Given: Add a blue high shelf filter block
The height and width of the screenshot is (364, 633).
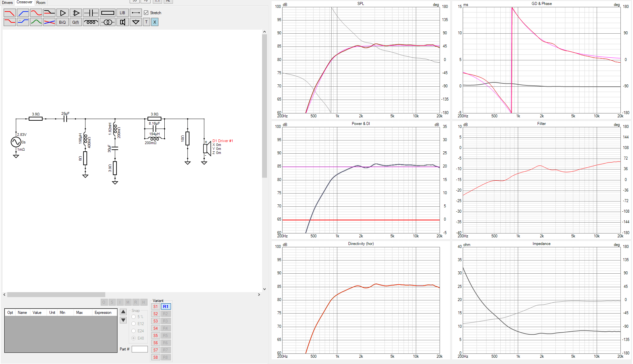Looking at the screenshot, I should click(23, 22).
